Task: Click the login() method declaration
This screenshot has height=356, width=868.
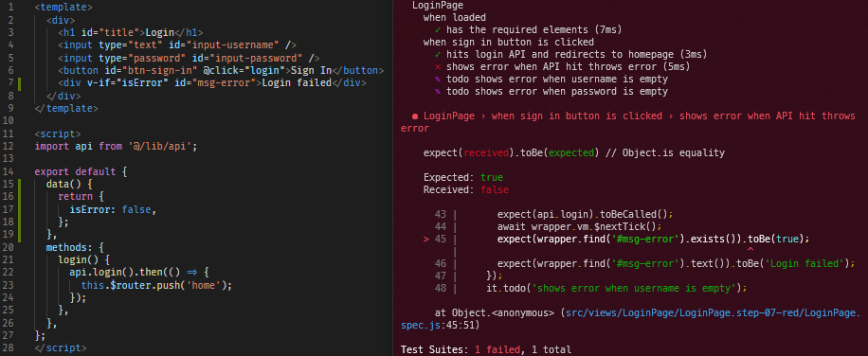Action: coord(84,259)
